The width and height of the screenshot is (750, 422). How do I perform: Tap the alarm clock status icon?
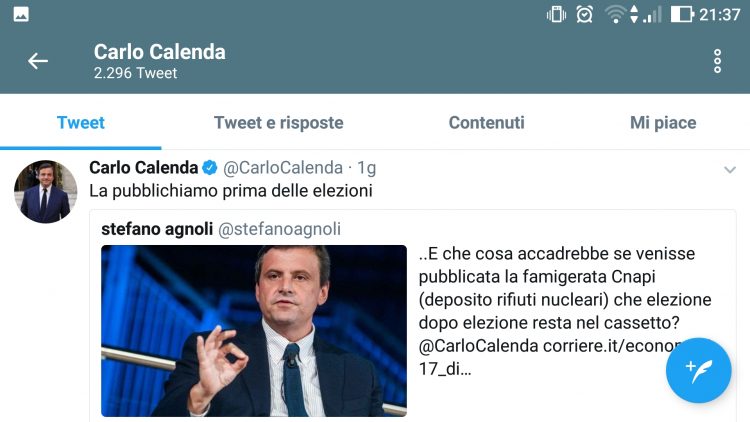pos(584,14)
